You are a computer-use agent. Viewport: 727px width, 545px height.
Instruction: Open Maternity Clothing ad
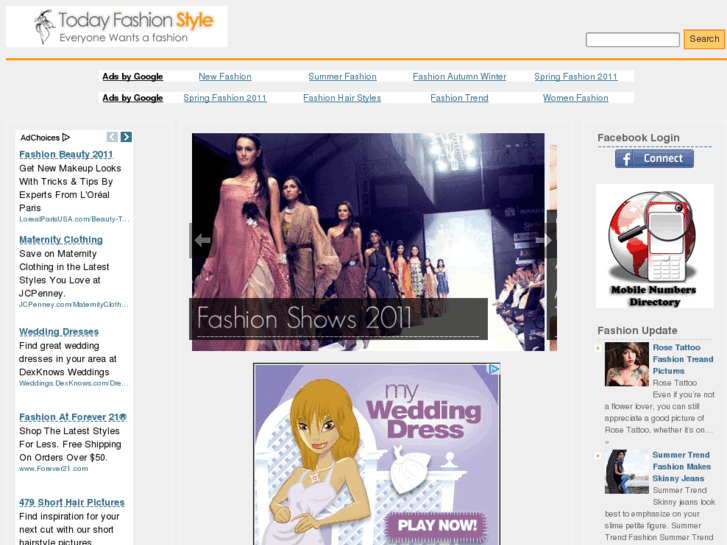point(61,240)
